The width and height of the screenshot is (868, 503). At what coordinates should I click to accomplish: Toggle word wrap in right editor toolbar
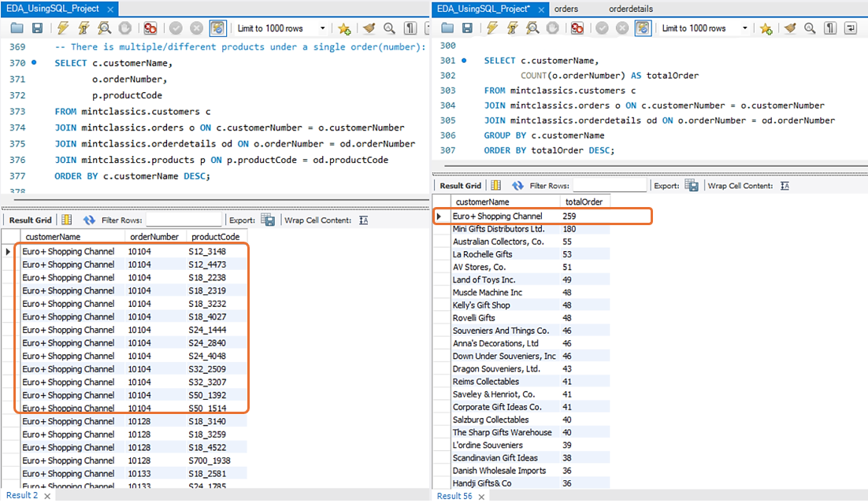tap(851, 28)
